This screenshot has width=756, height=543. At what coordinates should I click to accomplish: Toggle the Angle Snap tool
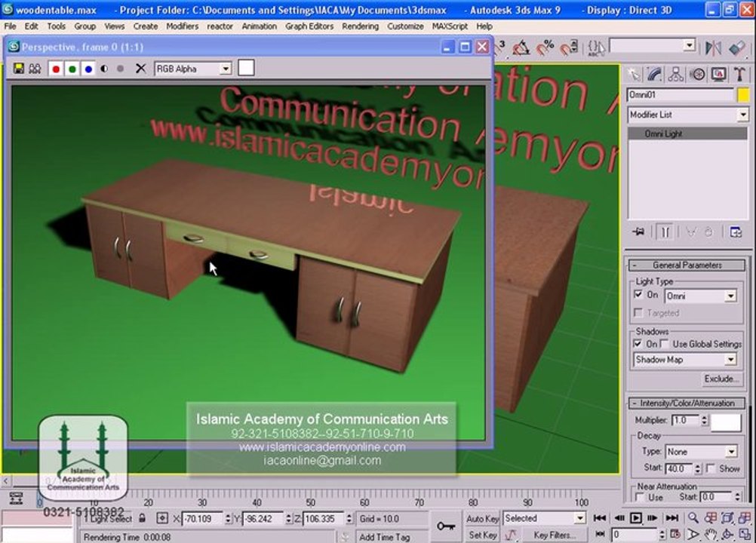click(x=521, y=48)
